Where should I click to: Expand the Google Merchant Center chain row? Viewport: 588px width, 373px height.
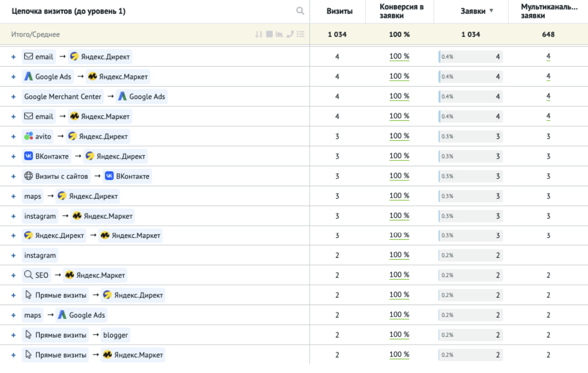click(13, 97)
